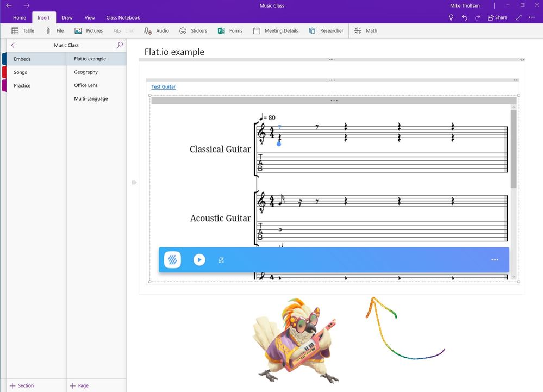Select the blue note on the Classical Guitar staff

coord(279,144)
